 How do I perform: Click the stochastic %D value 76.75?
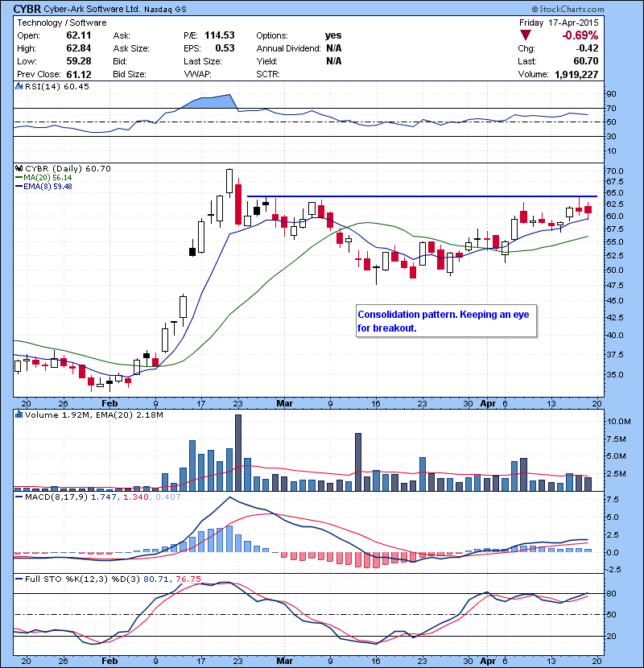188,579
